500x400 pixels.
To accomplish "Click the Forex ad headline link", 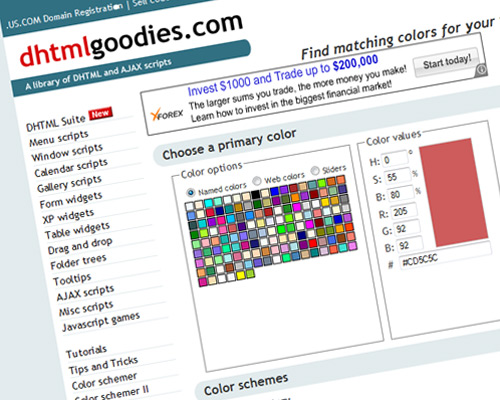I will (x=283, y=75).
